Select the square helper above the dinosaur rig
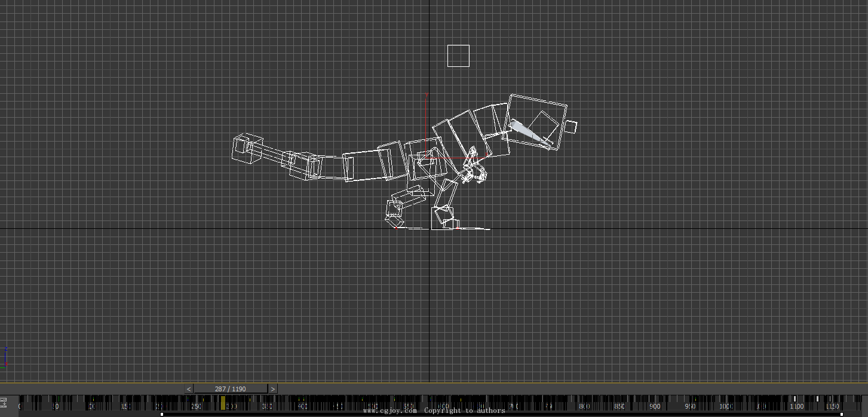Viewport: 868px width, 417px height. (x=458, y=56)
